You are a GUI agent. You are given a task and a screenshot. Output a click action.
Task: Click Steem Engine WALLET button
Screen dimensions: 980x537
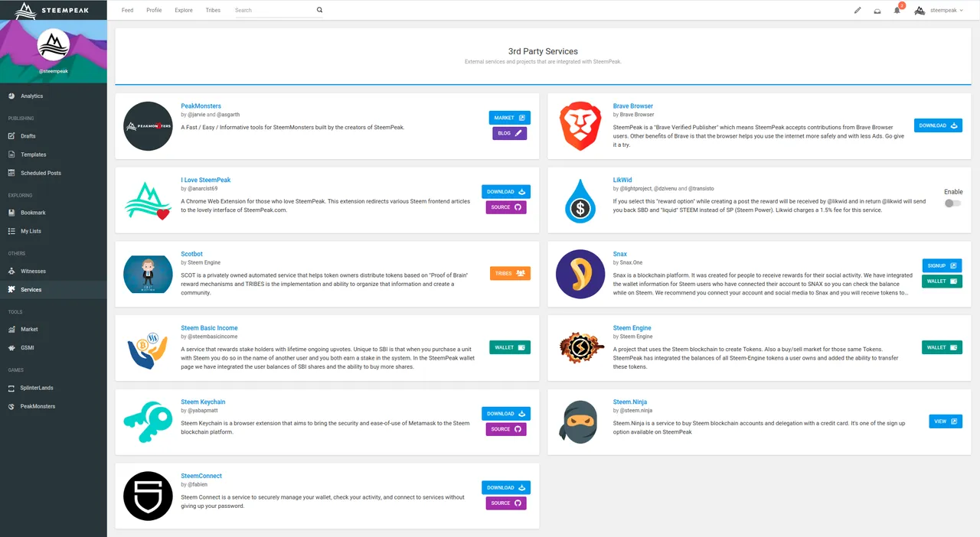[942, 347]
